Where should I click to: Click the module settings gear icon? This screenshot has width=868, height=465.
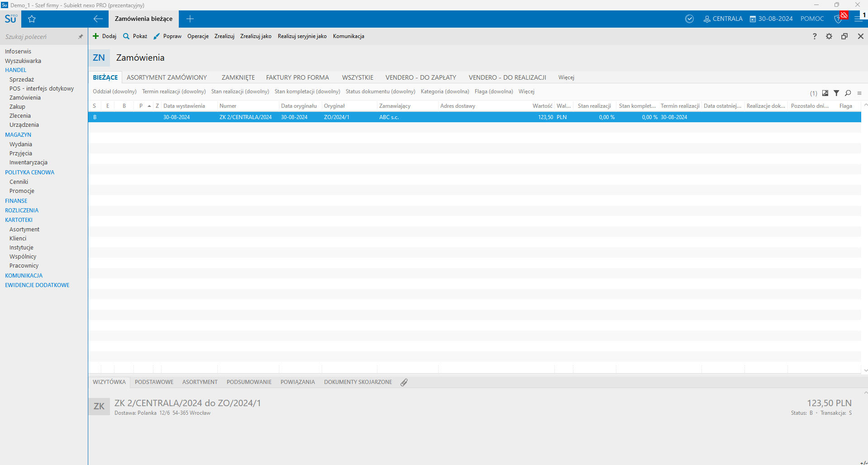[x=829, y=36]
